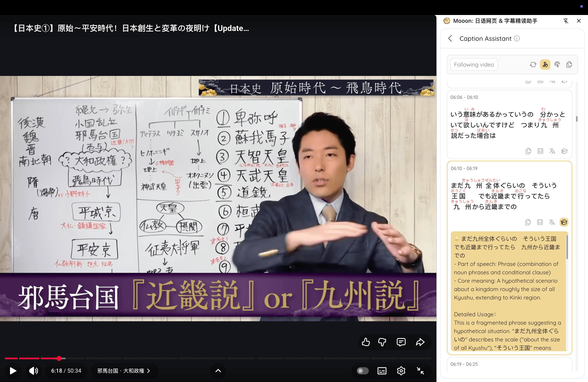Translate the 06:06 caption line
The height and width of the screenshot is (382, 588).
[552, 151]
